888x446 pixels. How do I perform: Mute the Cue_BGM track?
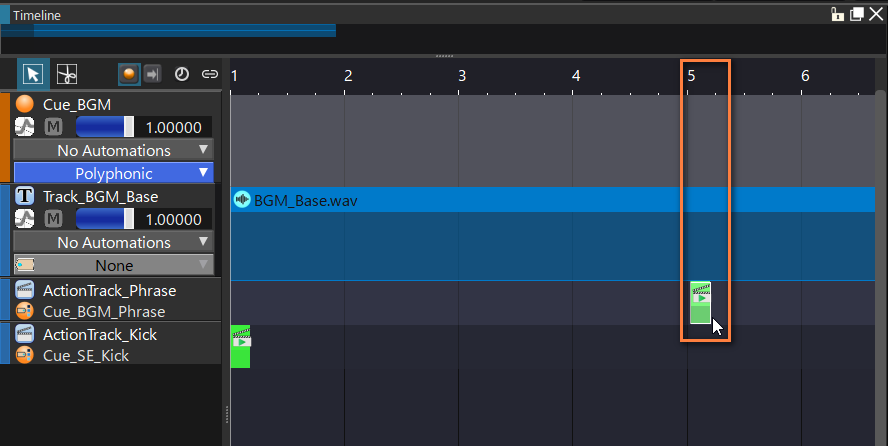(x=53, y=127)
